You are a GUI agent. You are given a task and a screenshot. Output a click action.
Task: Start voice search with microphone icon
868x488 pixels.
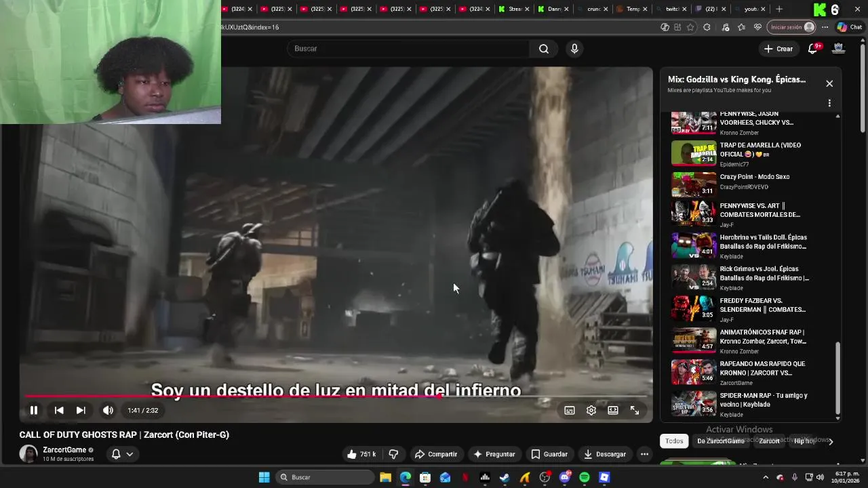(x=574, y=49)
